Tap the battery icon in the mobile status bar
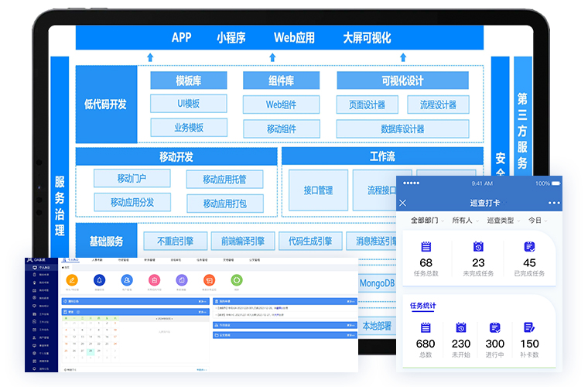Image resolution: width=588 pixels, height=387 pixels. [x=556, y=183]
